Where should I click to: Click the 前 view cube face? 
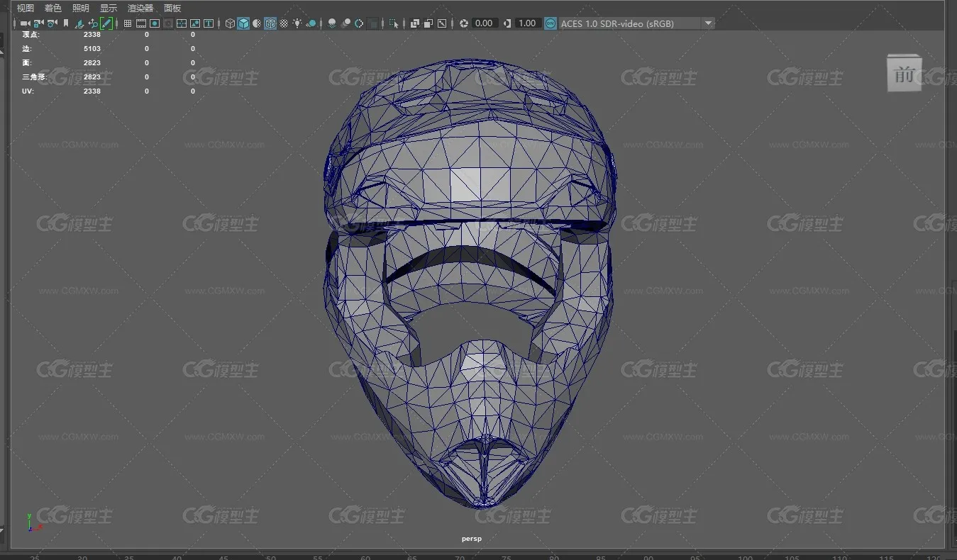click(x=904, y=73)
